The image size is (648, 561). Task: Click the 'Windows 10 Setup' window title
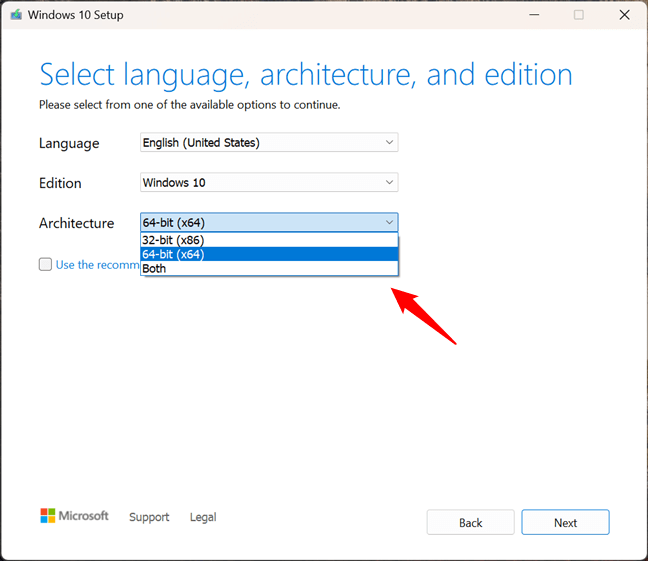(76, 15)
